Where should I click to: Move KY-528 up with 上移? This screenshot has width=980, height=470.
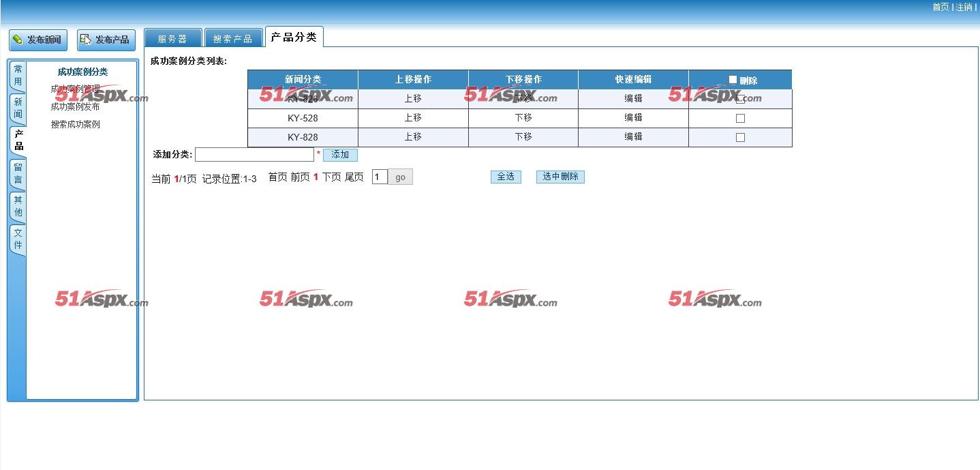[x=413, y=117]
